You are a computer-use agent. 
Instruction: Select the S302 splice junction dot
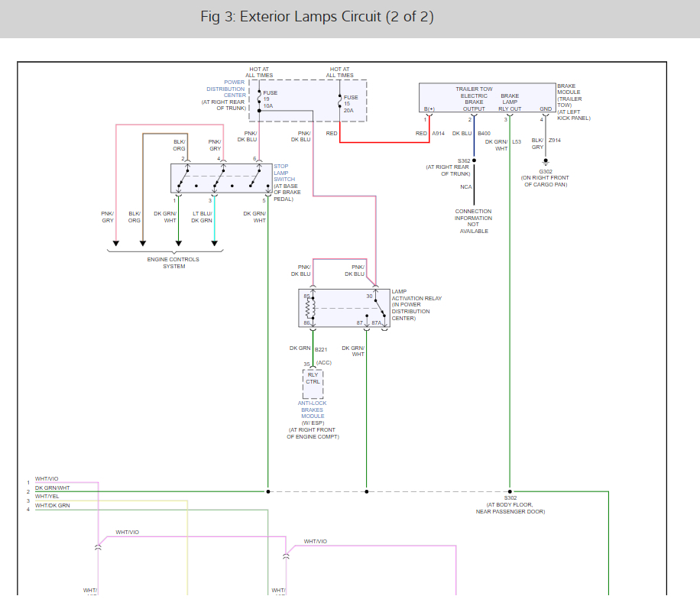510,491
